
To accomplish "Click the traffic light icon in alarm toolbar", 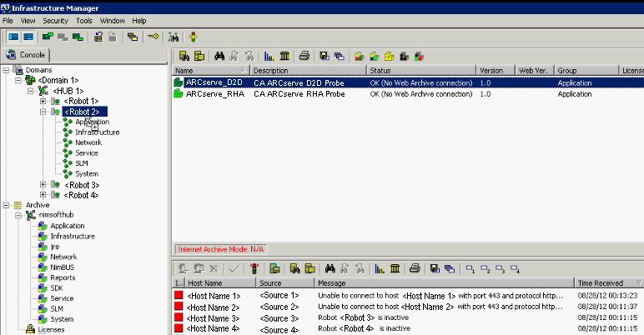I will tap(254, 269).
